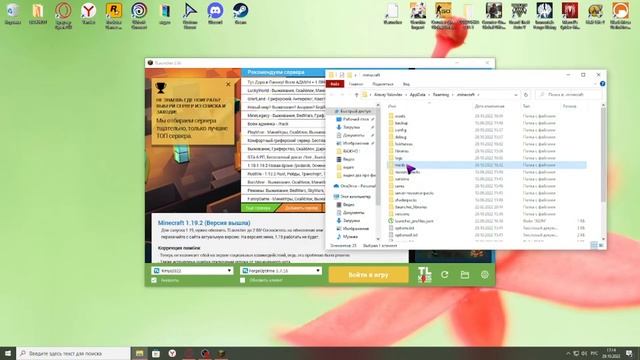Click Explorer Back arrow
Screen dimensions: 640x360
(x=332, y=95)
